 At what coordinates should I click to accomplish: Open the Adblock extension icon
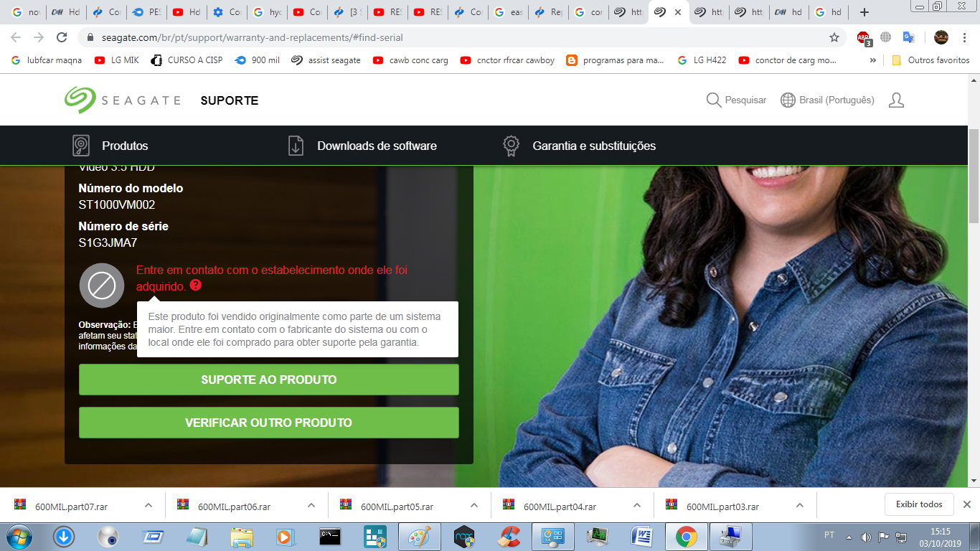[x=864, y=38]
